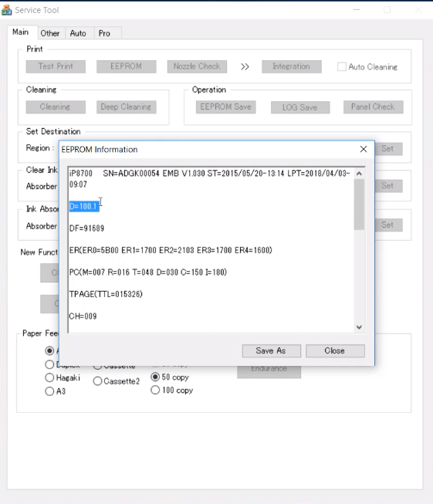Select the Hagaki paper radio button

pos(49,377)
